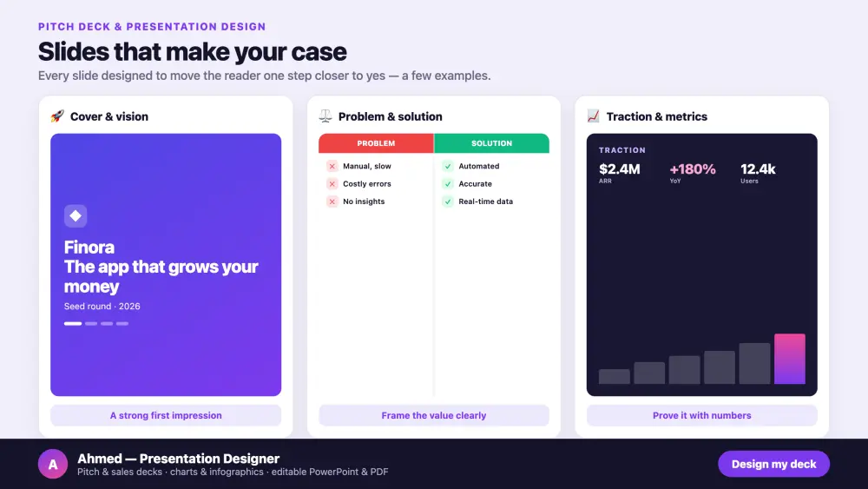
Task: Click the green check beside Automated
Action: [448, 166]
